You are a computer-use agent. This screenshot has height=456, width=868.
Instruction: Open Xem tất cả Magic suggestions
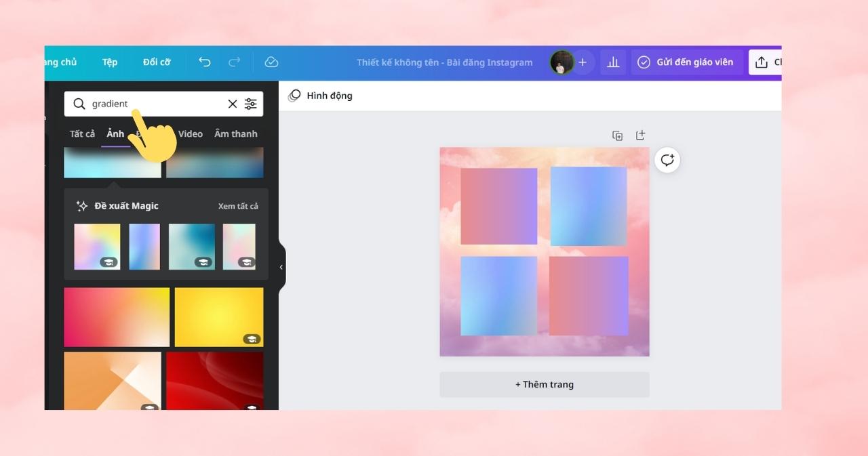[x=238, y=206]
